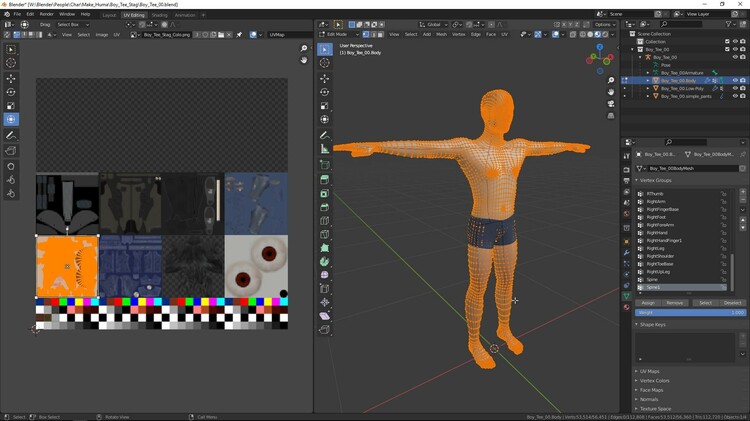This screenshot has height=421, width=750.
Task: Expand the Shape Keys section
Action: [x=652, y=324]
